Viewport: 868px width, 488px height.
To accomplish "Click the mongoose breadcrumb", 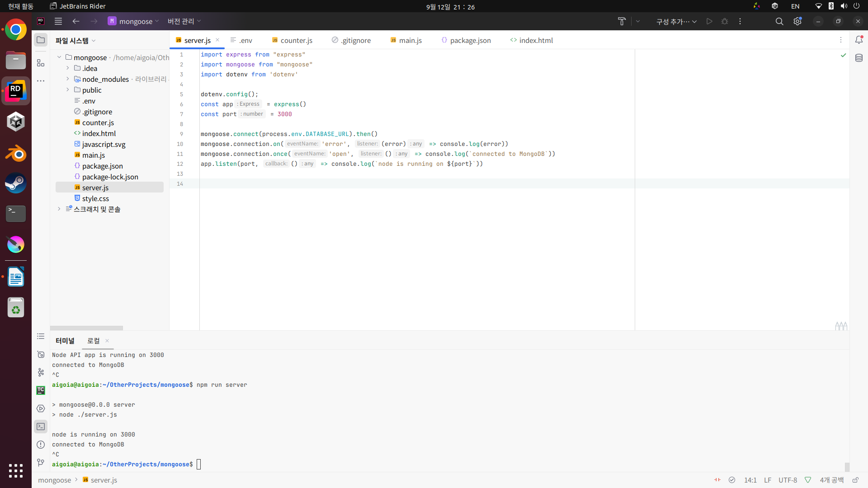I will [54, 480].
